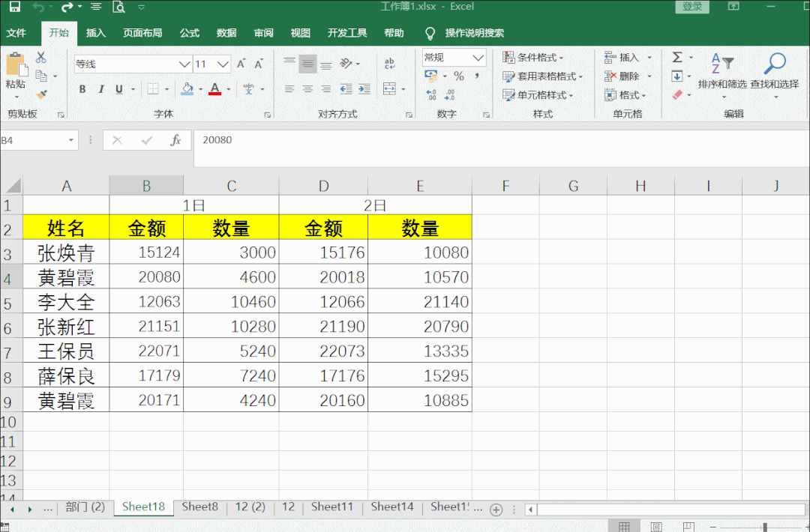Click the Borders icon

153,88
